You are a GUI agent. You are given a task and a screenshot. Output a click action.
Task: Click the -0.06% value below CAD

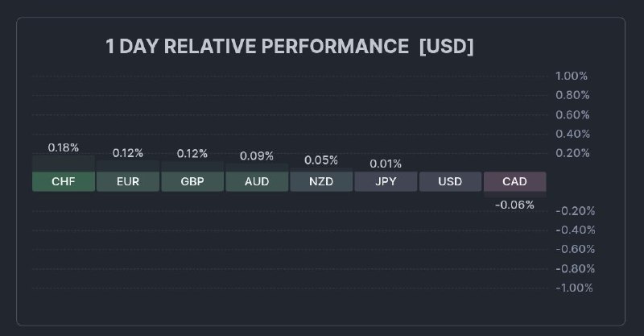click(514, 205)
